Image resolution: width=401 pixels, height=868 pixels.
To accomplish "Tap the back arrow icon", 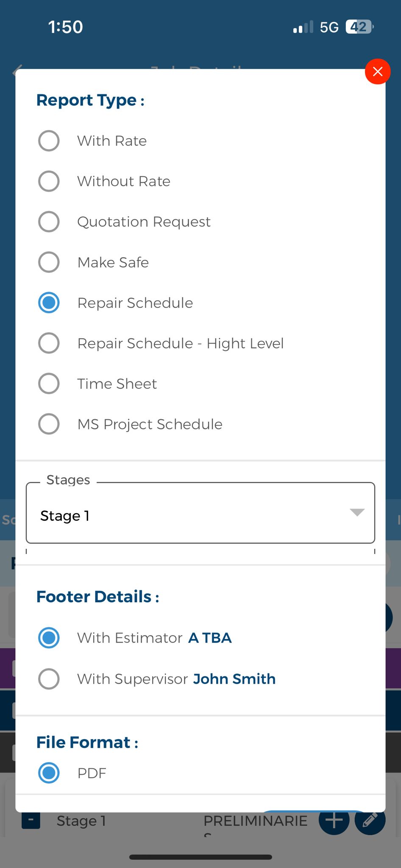I will [x=18, y=71].
